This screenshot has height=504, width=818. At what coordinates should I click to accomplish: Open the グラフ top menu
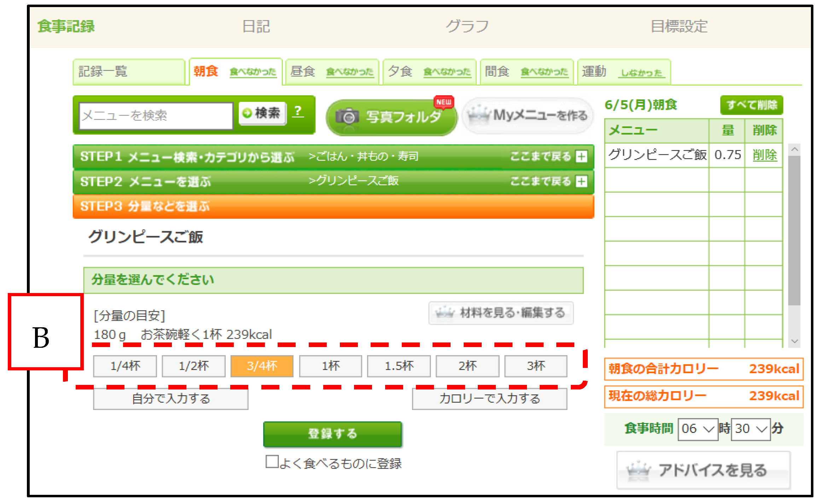(x=467, y=27)
